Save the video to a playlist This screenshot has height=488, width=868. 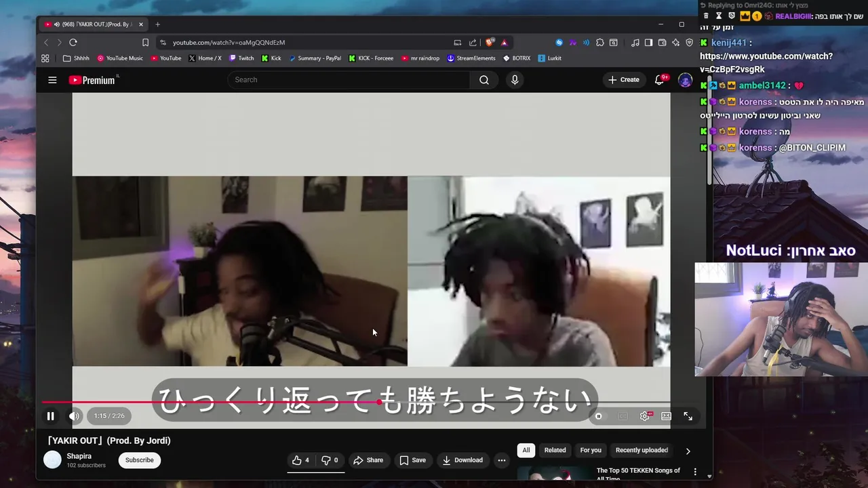click(x=412, y=460)
